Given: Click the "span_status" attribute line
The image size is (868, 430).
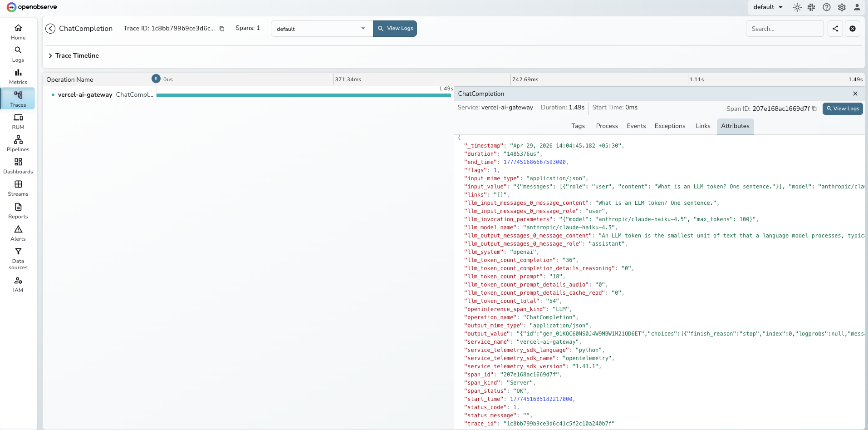Looking at the screenshot, I should pyautogui.click(x=496, y=391).
